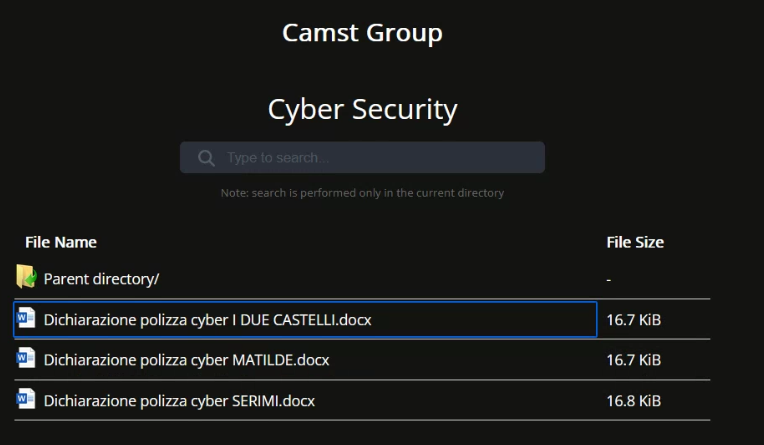Click Word icon beside the MATILDE document
The image size is (764, 445).
click(26, 359)
